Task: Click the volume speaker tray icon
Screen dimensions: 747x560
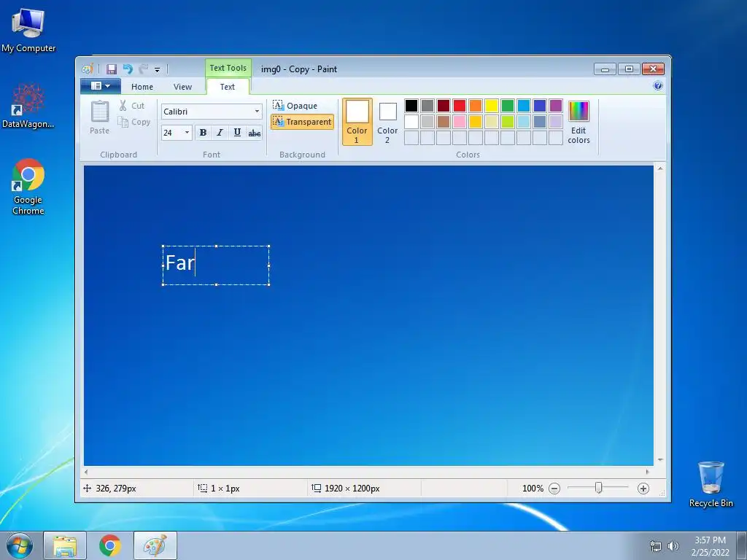Action: [x=673, y=546]
